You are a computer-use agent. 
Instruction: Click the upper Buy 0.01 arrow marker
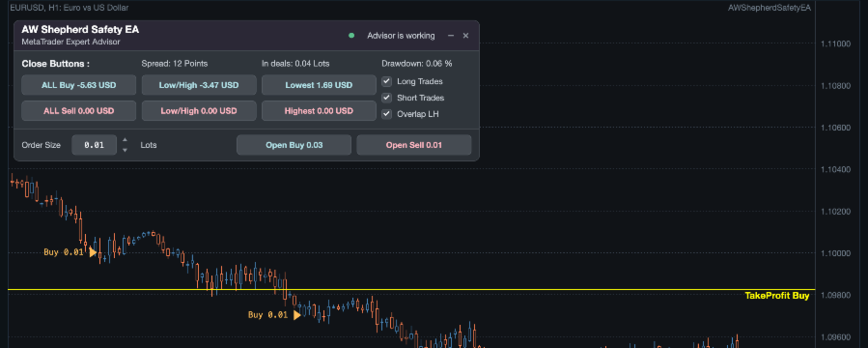(x=93, y=252)
